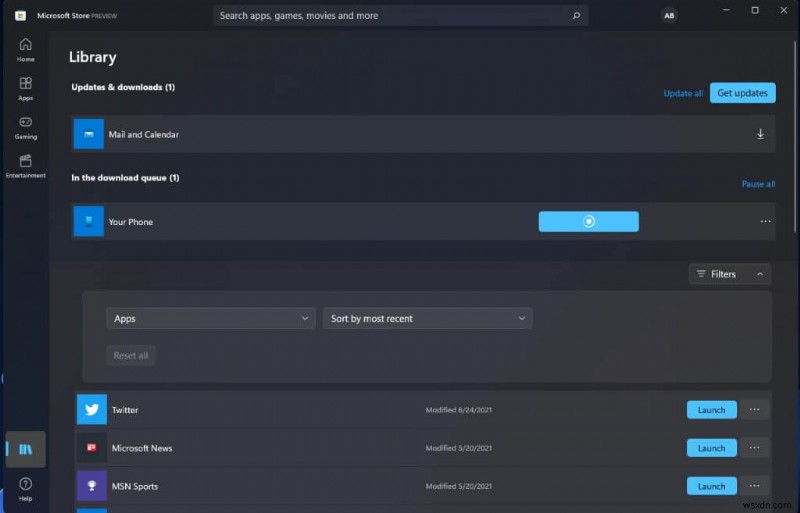Click the Your Phone app icon
The image size is (800, 513).
[89, 222]
